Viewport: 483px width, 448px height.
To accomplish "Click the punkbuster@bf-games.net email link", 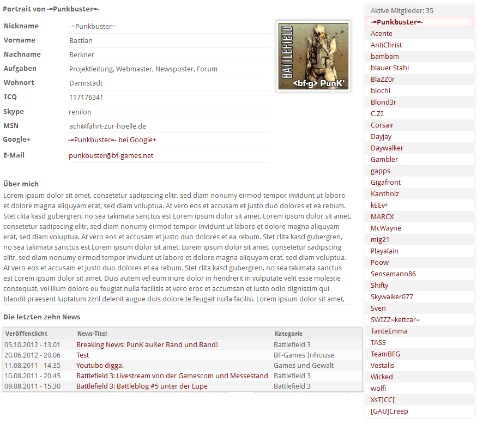I will (x=111, y=155).
